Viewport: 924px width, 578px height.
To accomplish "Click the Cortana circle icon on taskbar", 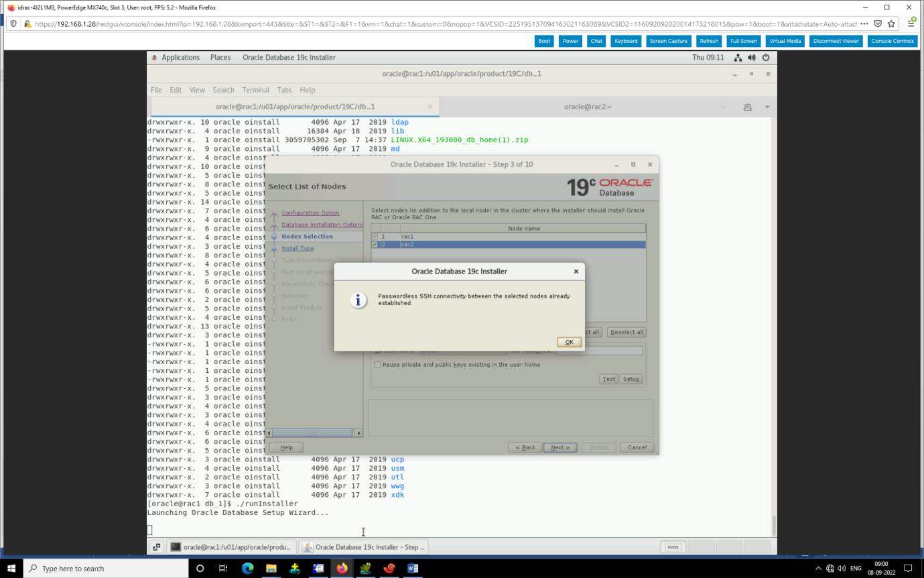I will (200, 568).
